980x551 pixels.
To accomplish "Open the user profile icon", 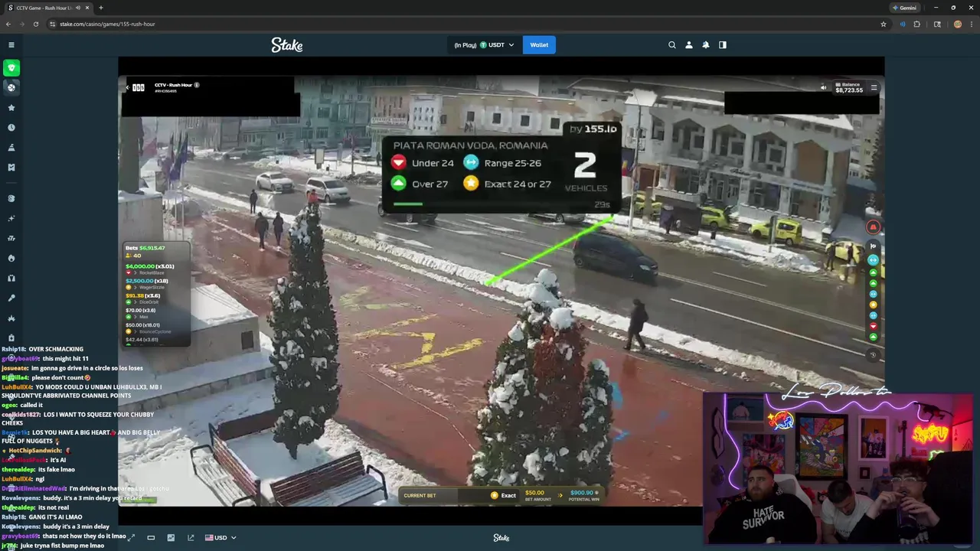I will pyautogui.click(x=689, y=45).
